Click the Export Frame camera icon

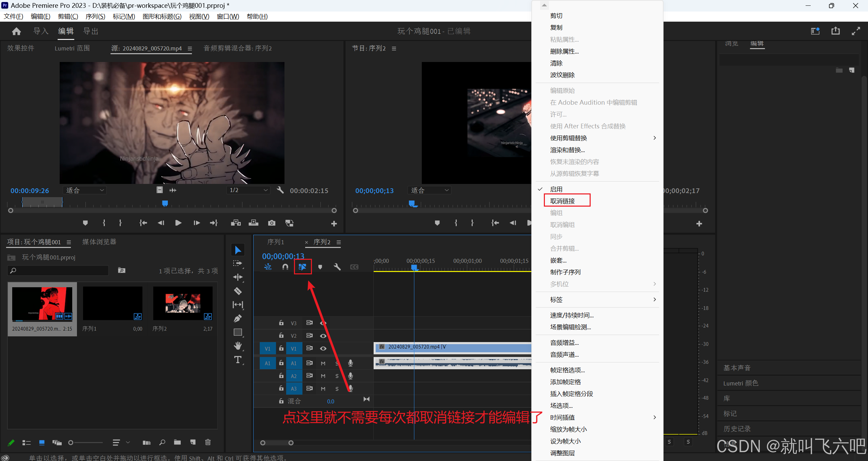pyautogui.click(x=272, y=223)
